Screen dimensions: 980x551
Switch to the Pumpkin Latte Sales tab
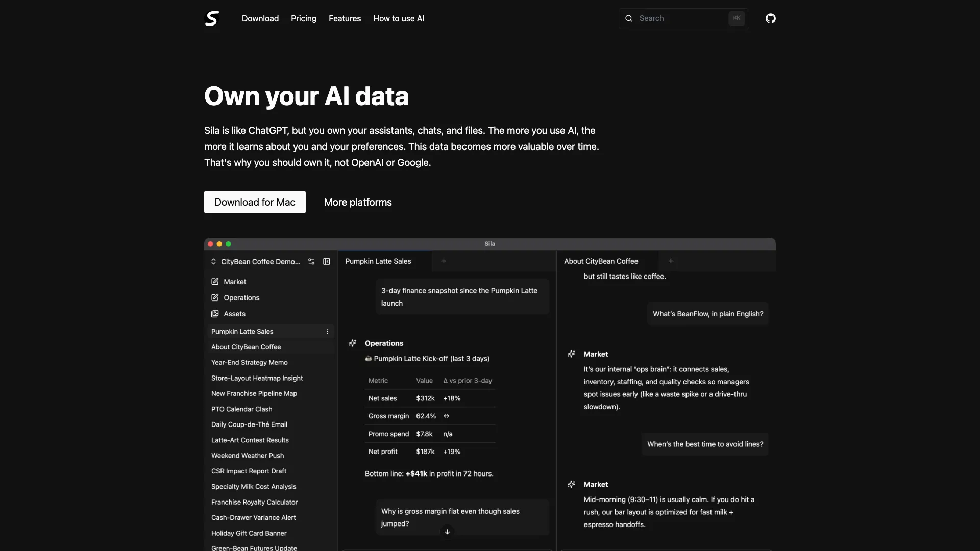378,261
